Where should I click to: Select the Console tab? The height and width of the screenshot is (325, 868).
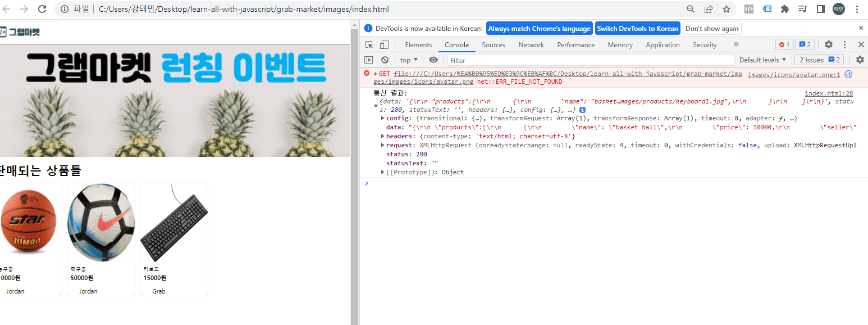pyautogui.click(x=456, y=45)
